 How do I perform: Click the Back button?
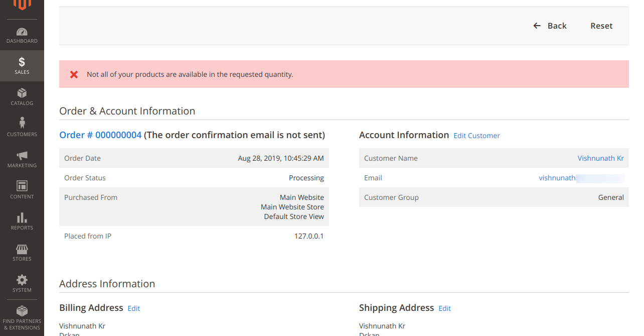556,25
